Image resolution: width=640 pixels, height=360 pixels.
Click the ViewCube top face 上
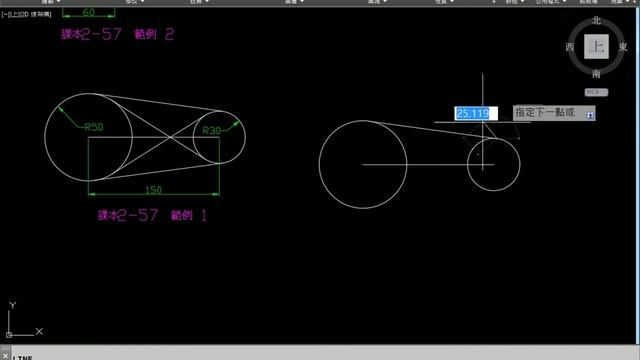coord(596,47)
